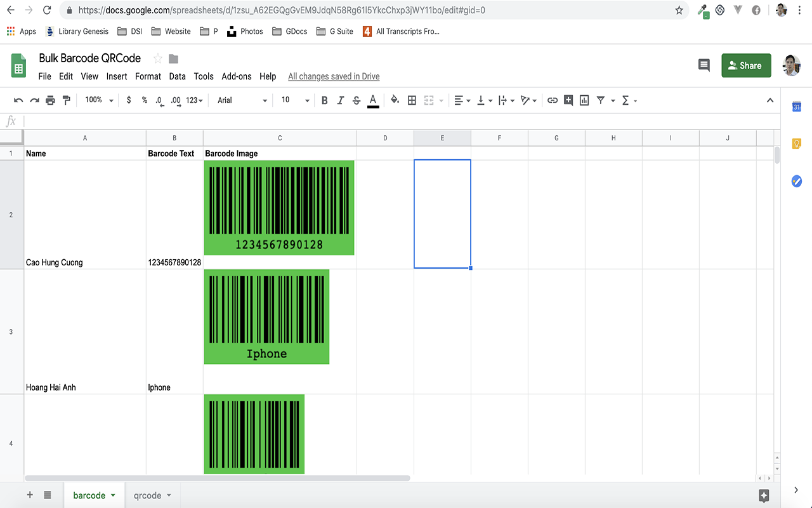
Task: Open the Edit menu
Action: 66,76
